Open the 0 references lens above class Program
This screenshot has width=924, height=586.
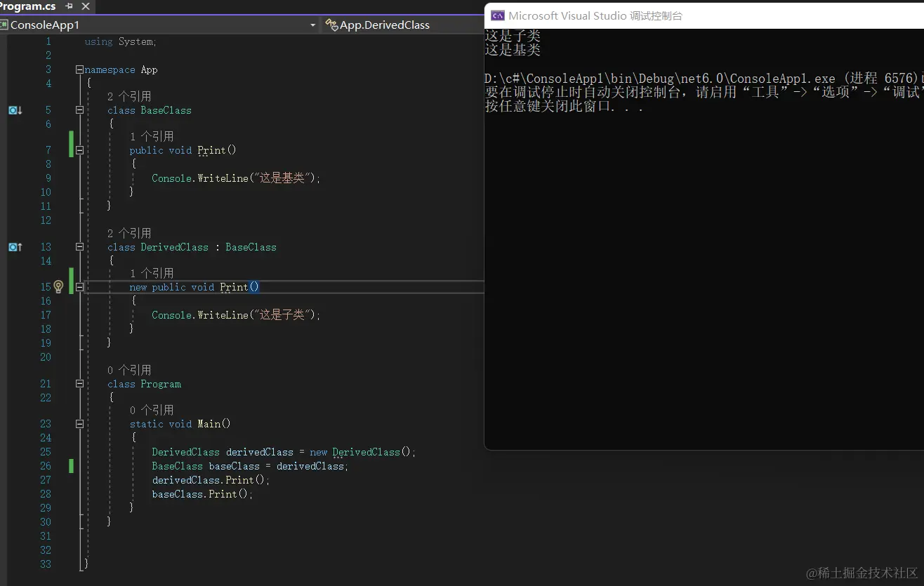click(x=129, y=370)
